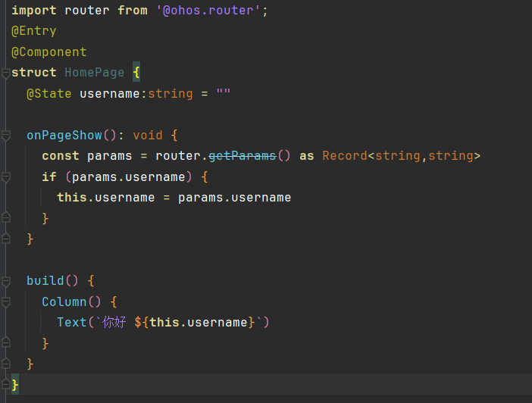Click fold end marker of Column block

point(5,342)
